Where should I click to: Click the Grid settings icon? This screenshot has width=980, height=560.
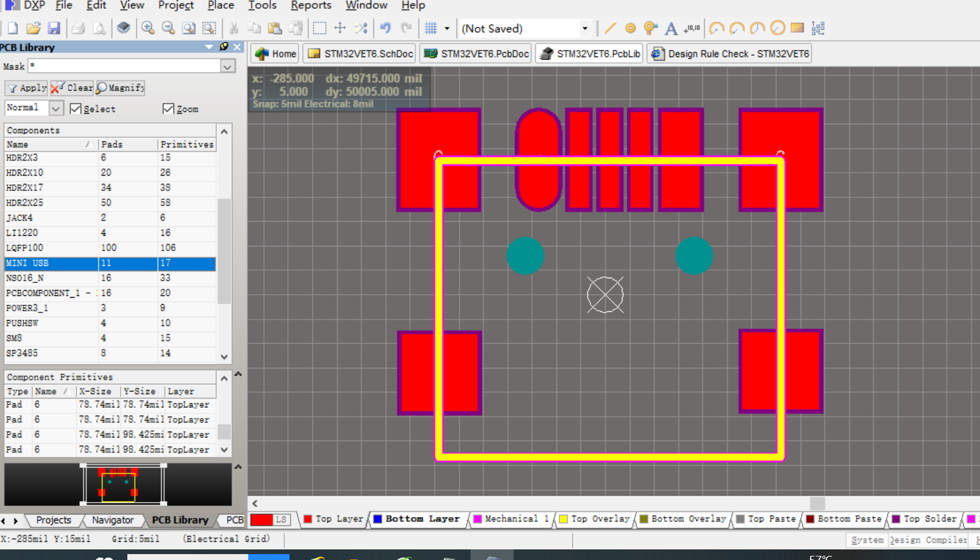(431, 28)
